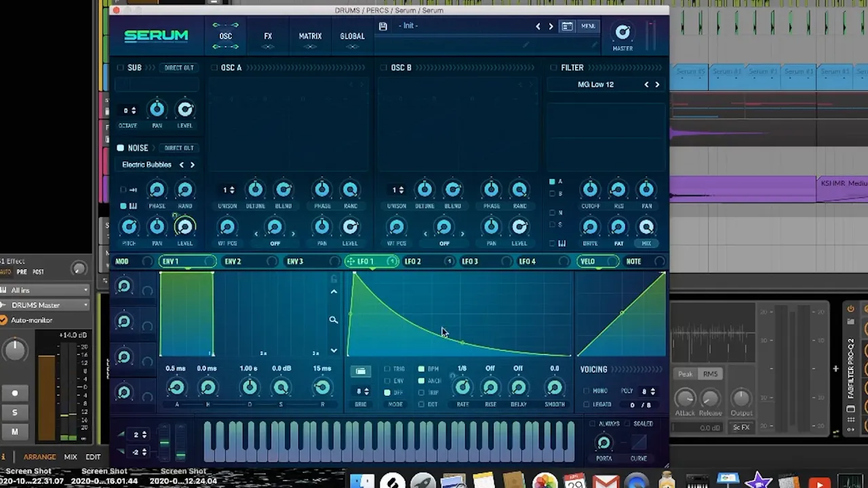The height and width of the screenshot is (488, 868).
Task: Click Noise DIRECT OUT button
Action: [179, 148]
